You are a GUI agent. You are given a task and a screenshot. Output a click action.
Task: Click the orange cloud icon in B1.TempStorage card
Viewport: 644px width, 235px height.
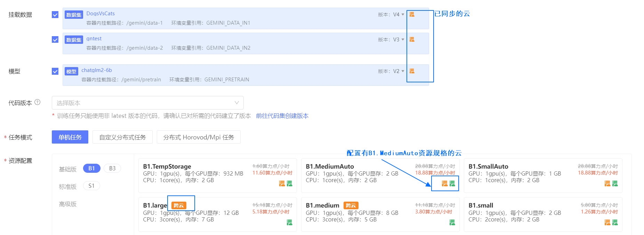[x=282, y=184]
